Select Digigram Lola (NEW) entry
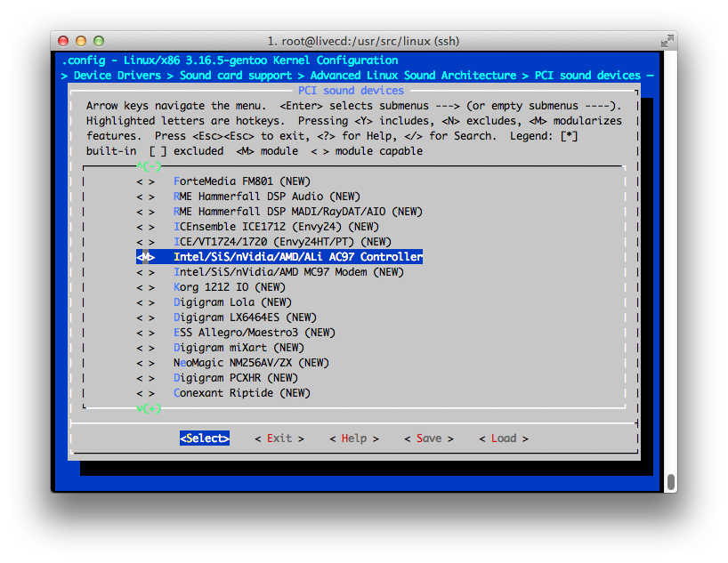 (x=232, y=302)
